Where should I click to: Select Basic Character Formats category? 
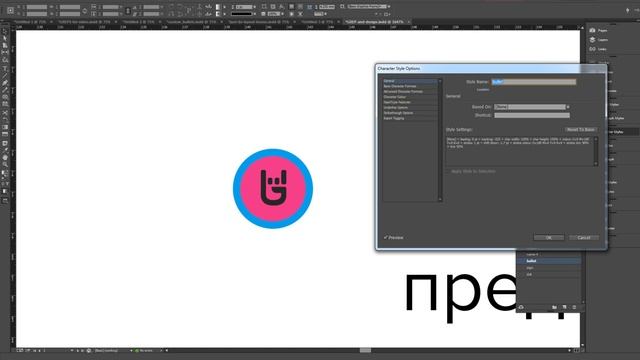tap(410, 86)
